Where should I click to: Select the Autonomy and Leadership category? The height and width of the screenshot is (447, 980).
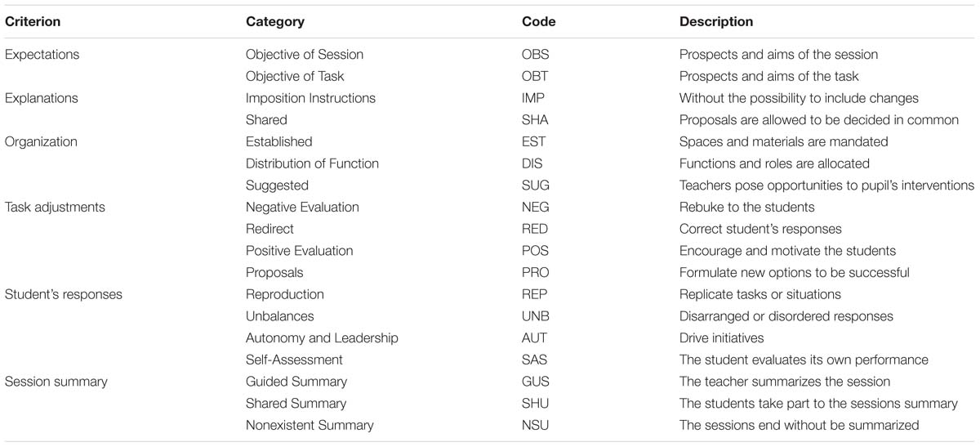point(322,337)
